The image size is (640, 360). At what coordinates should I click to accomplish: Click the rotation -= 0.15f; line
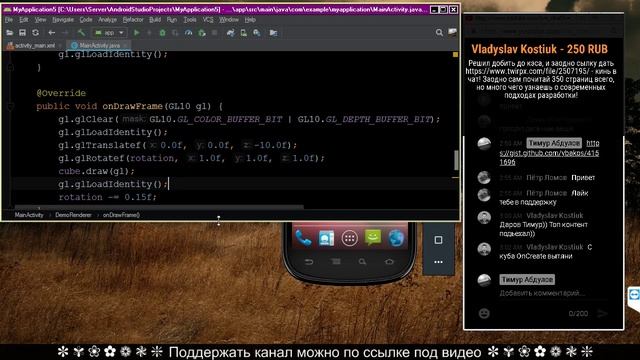click(x=107, y=197)
